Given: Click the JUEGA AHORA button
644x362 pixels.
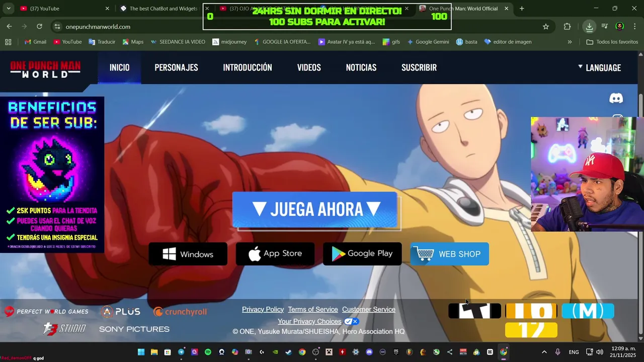Looking at the screenshot, I should tap(315, 209).
